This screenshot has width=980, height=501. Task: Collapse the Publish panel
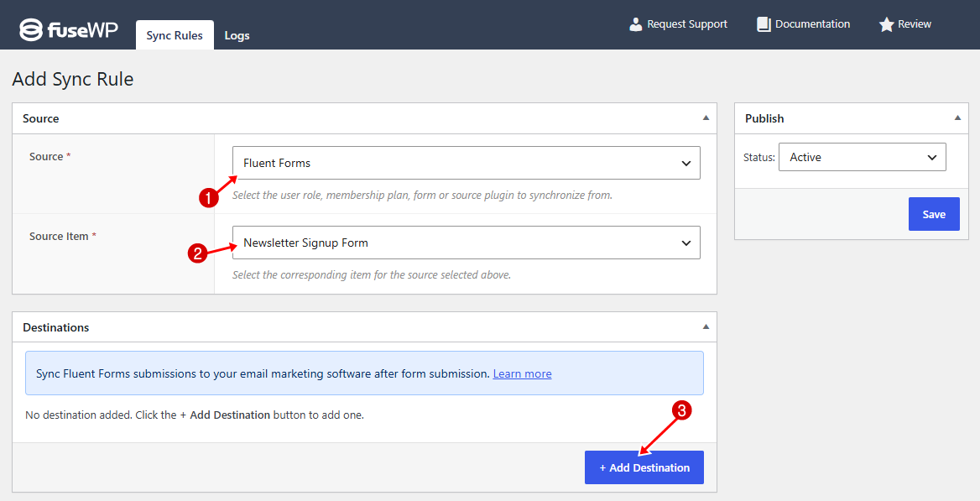click(957, 117)
